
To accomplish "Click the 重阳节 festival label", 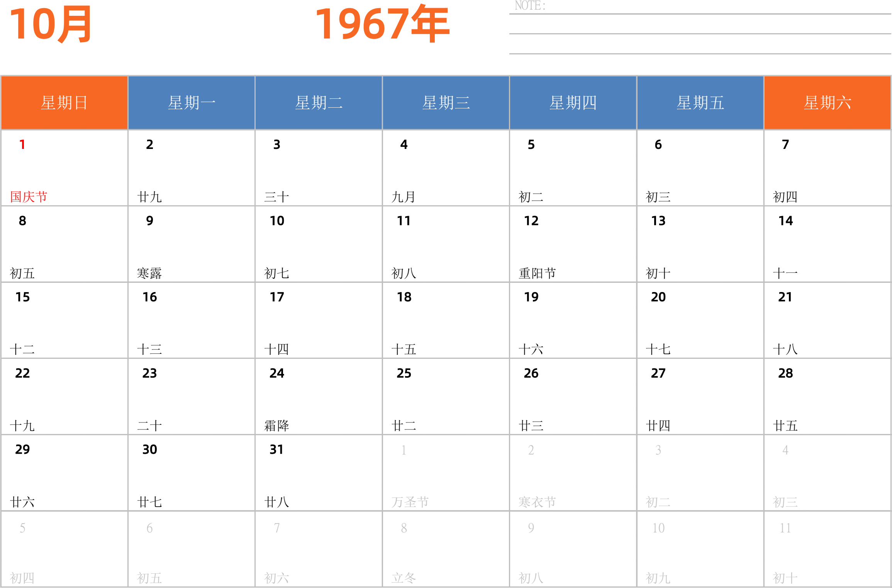I will [x=537, y=273].
